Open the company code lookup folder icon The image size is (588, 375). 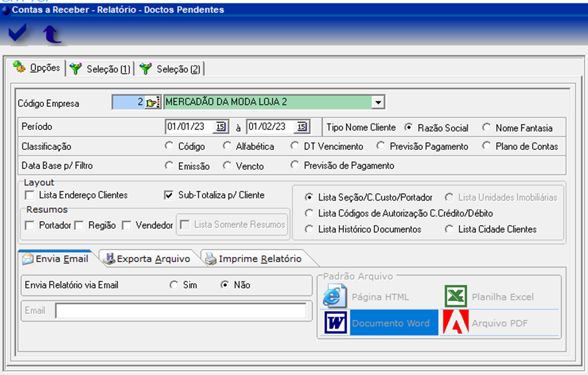click(153, 102)
